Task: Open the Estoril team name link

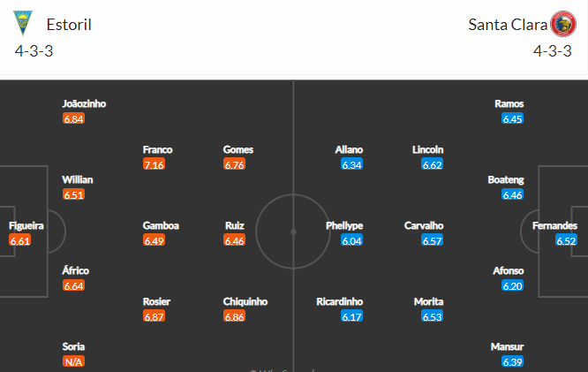Action: coord(69,25)
